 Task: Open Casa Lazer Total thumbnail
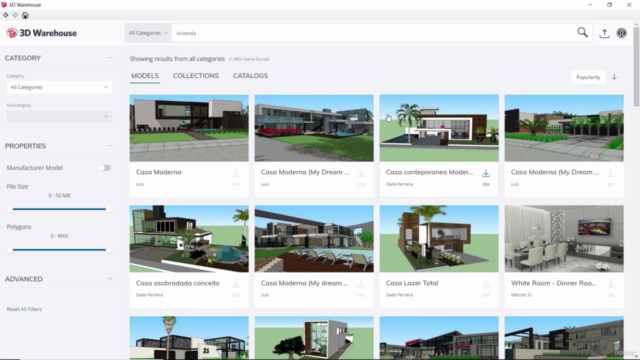coord(439,239)
